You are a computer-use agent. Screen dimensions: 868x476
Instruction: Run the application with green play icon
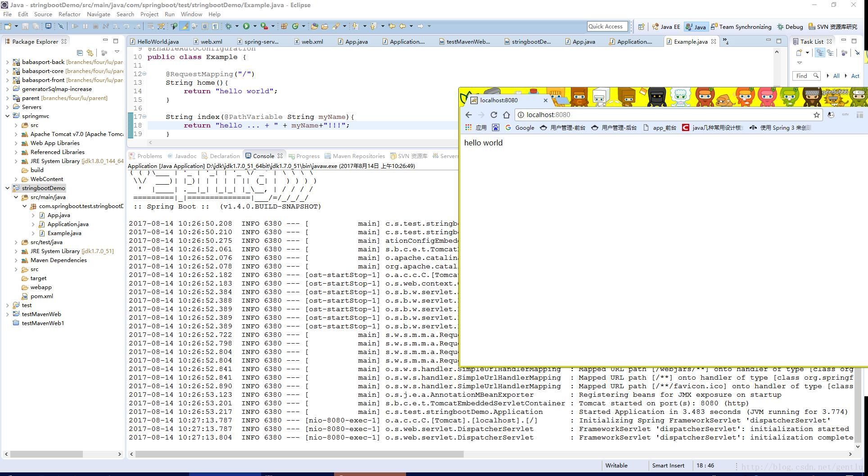pos(246,26)
